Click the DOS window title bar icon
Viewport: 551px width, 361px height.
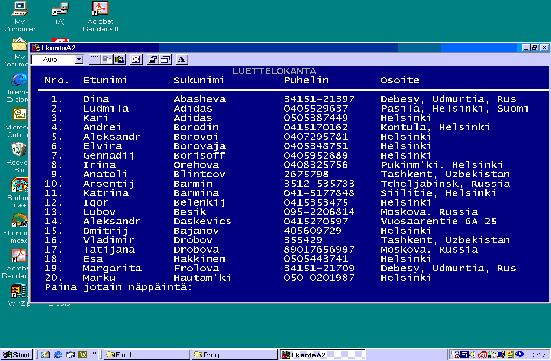pos(35,47)
